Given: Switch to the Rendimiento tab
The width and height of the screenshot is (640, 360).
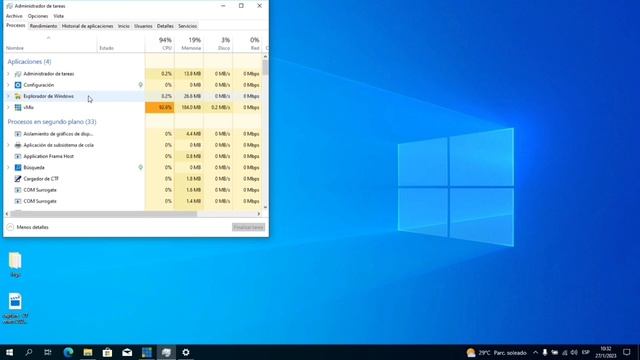Looking at the screenshot, I should tap(43, 26).
